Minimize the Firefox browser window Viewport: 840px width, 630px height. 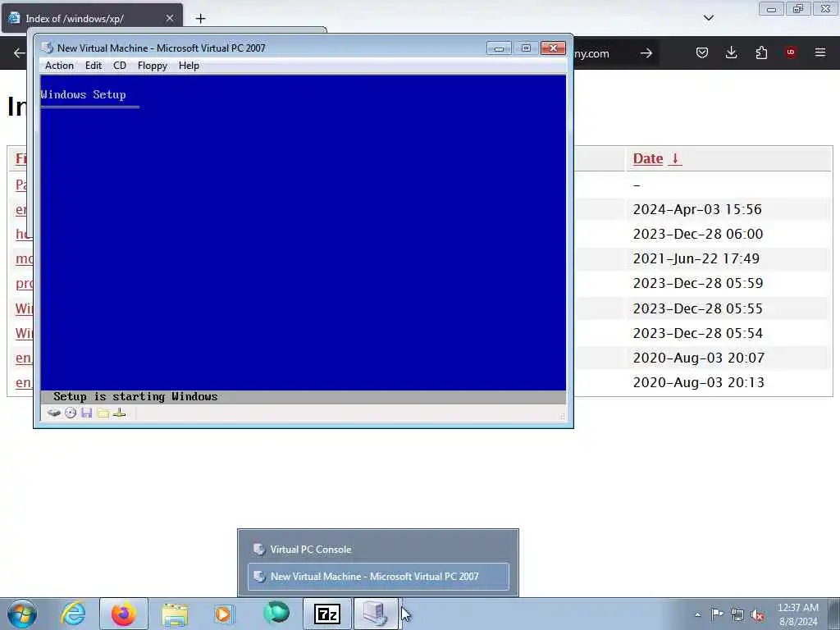pyautogui.click(x=771, y=9)
